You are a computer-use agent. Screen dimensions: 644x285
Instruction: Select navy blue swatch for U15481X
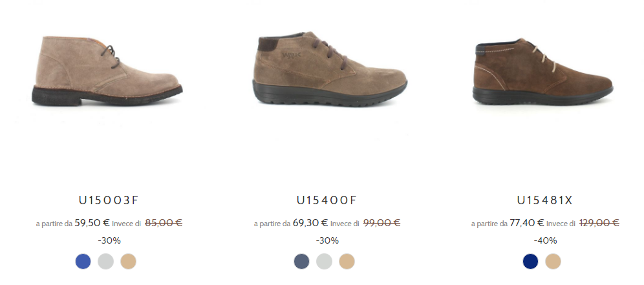tap(530, 261)
